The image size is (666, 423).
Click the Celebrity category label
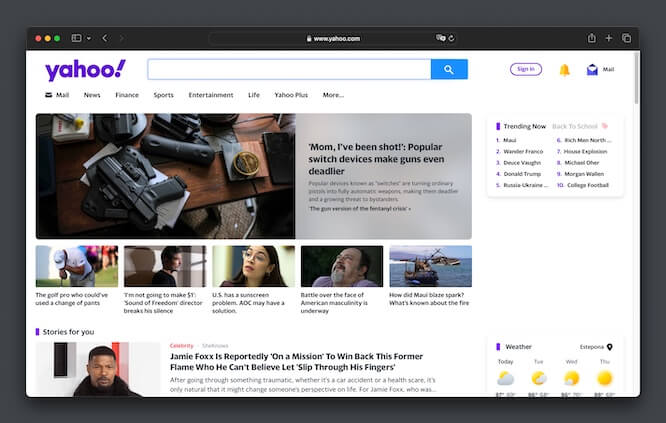click(x=181, y=346)
